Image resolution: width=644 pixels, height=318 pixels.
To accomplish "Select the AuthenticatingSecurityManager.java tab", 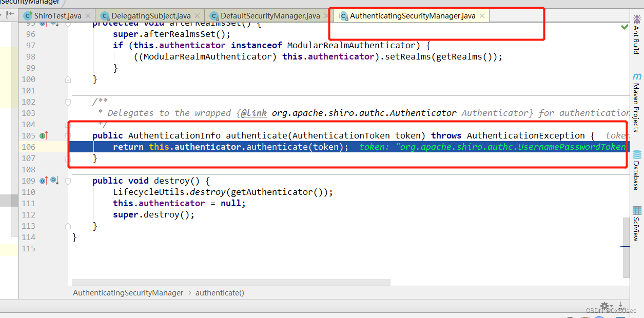I will pyautogui.click(x=412, y=16).
